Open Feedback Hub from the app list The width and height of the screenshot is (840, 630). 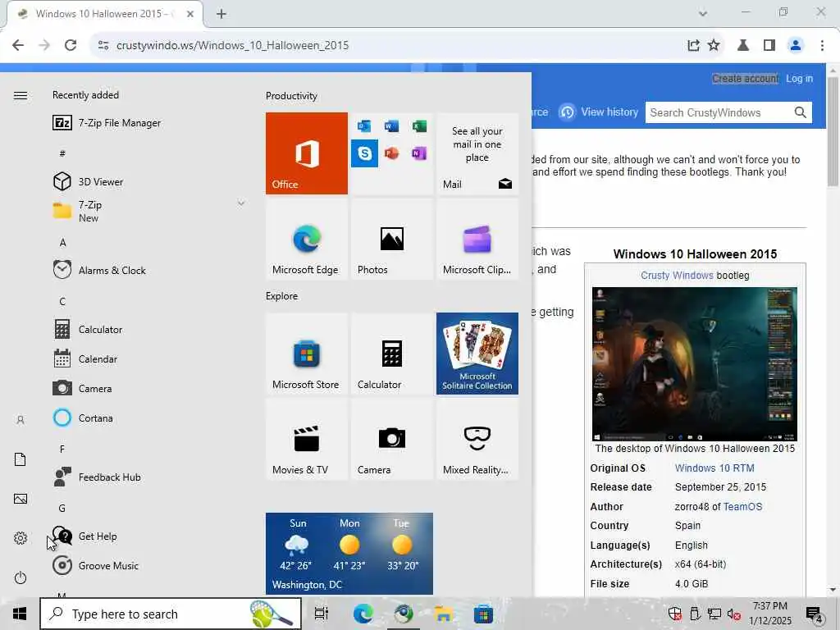[x=148, y=477]
